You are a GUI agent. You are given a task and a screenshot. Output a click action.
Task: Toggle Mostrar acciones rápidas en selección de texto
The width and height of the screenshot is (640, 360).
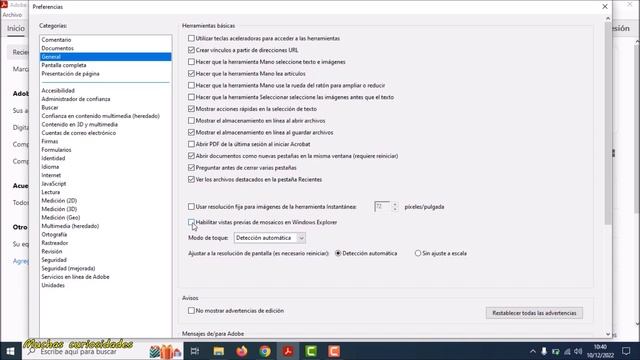[191, 109]
